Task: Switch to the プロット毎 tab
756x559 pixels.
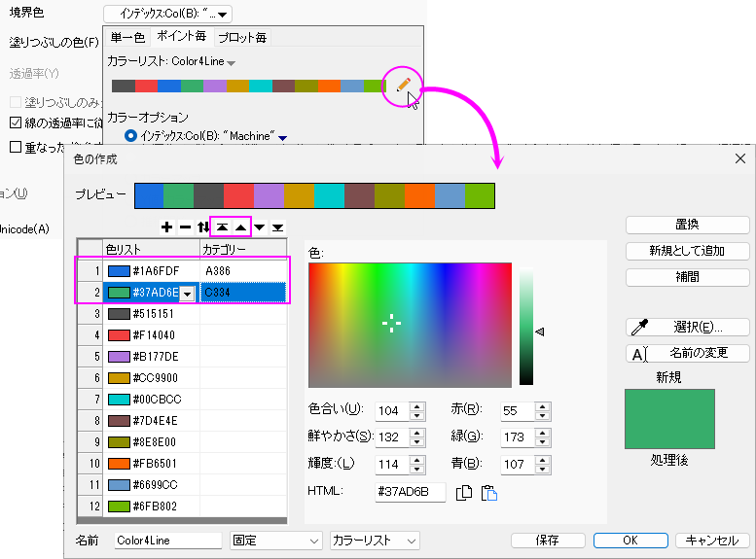Action: coord(242,37)
